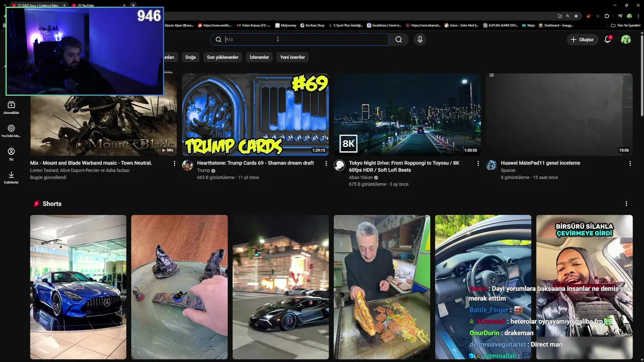Image resolution: width=644 pixels, height=362 pixels.
Task: Open the Abao Vision channel name
Action: [x=361, y=177]
